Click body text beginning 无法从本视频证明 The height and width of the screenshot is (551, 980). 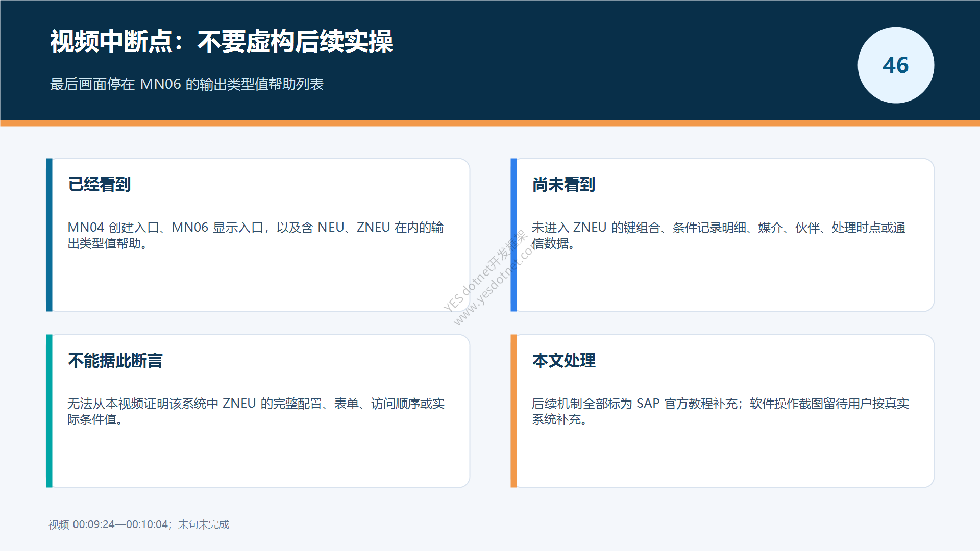click(x=256, y=411)
